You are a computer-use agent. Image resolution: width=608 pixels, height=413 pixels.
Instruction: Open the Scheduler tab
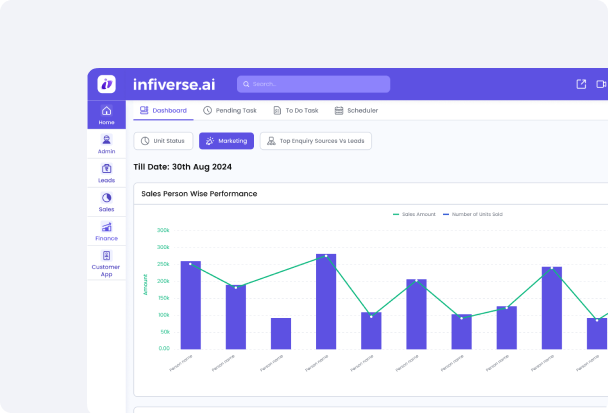358,110
